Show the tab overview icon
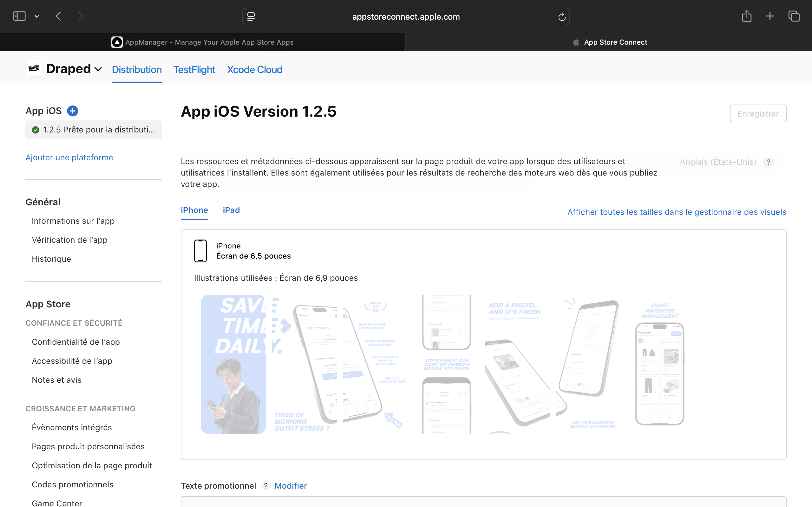The width and height of the screenshot is (812, 507). click(794, 16)
